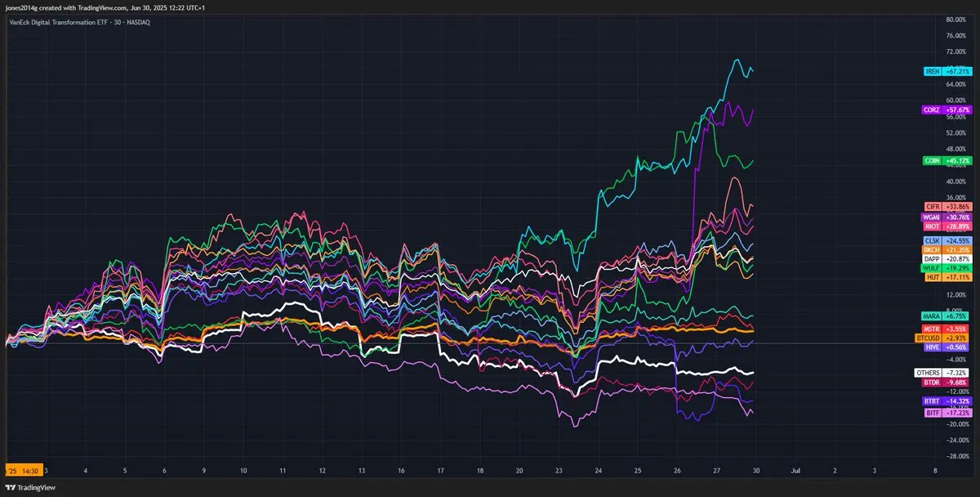Click the -28.00% value on price axis
The image size is (980, 497).
click(x=958, y=456)
